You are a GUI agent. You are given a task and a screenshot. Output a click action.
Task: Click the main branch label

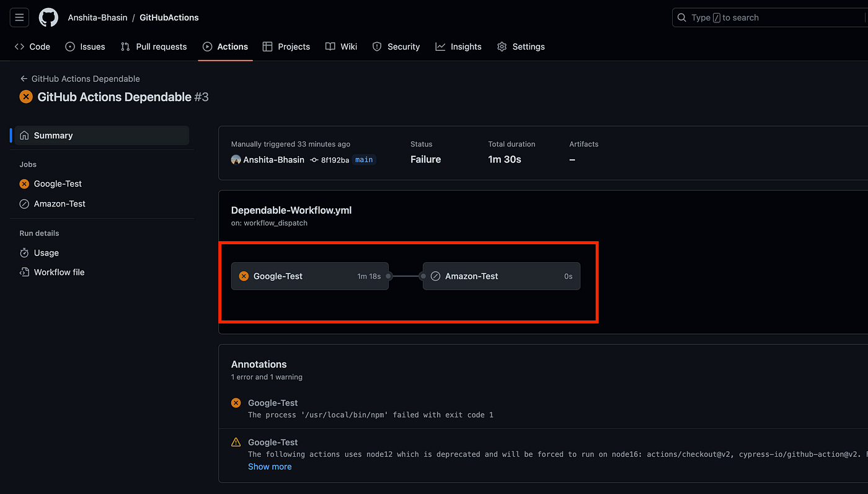(364, 159)
